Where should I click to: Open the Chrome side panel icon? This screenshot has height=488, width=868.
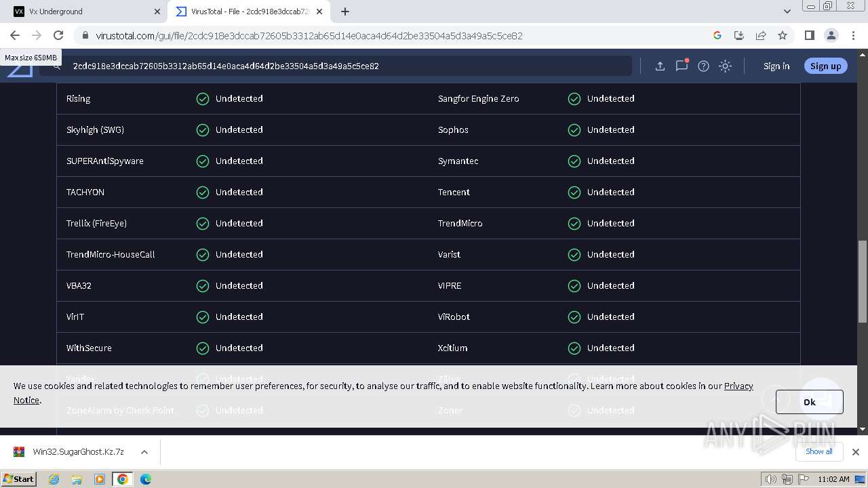pos(809,35)
